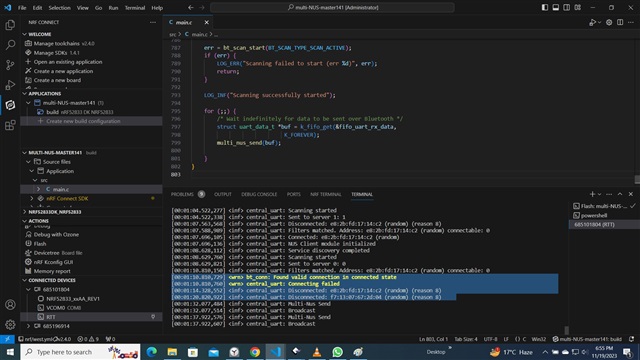The image size is (640, 360).
Task: Open the Terminal menu
Action: coord(135,7)
